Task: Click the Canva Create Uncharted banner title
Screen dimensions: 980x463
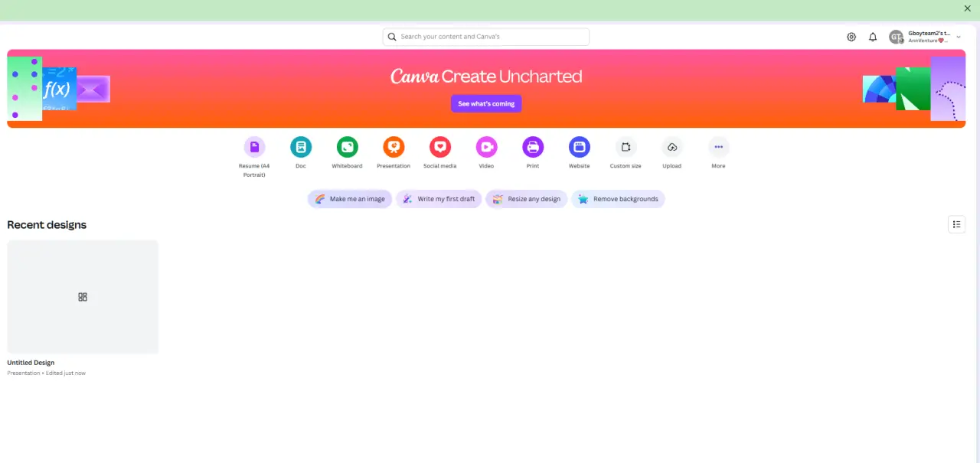Action: [x=486, y=77]
